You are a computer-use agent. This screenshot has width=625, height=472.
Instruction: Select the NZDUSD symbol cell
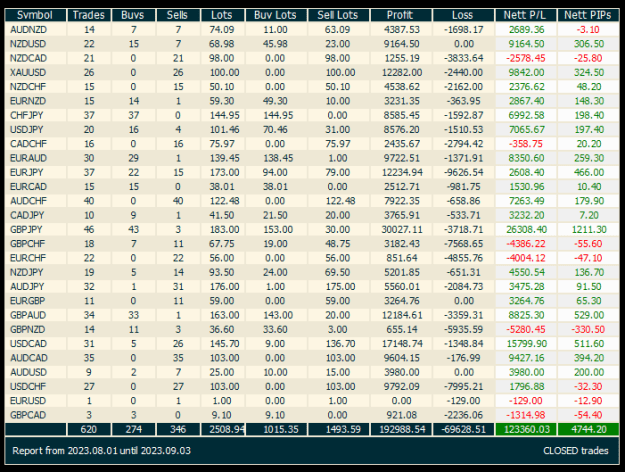[35, 44]
